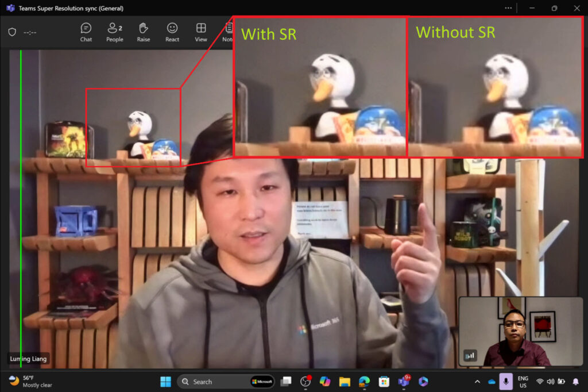Mute the microphone from the system tray
588x392 pixels.
[505, 381]
